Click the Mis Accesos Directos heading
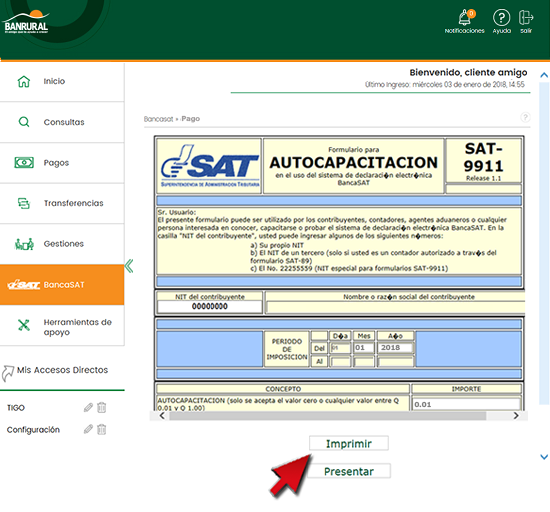This screenshot has height=512, width=550. (62, 370)
